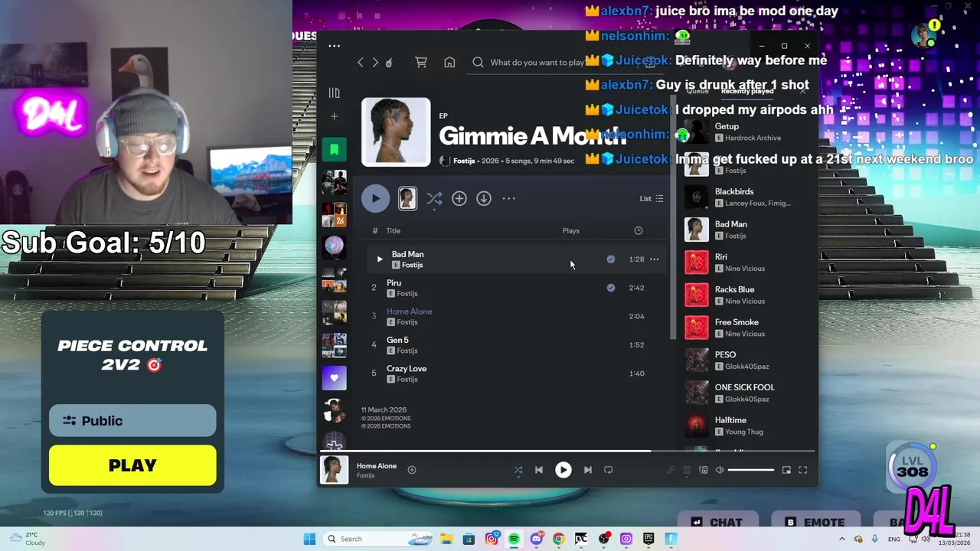Open the Spotify Home icon
Viewport: 980px width, 551px height.
(449, 62)
